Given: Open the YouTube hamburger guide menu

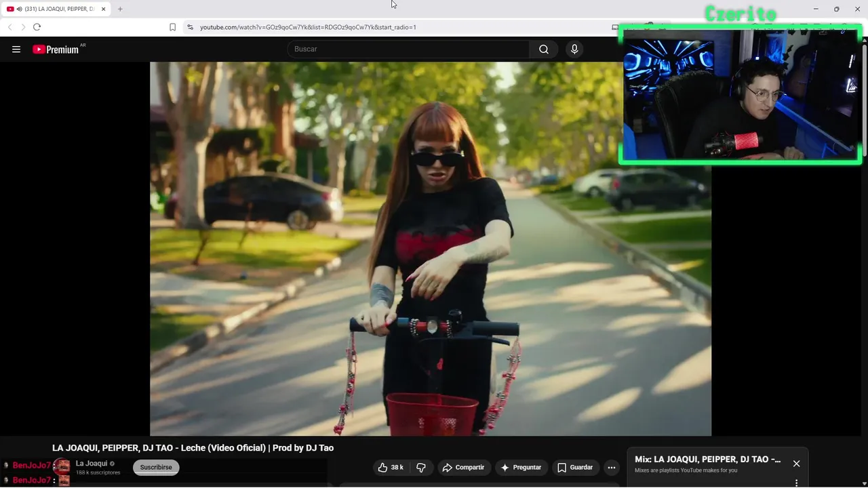Looking at the screenshot, I should pyautogui.click(x=16, y=49).
